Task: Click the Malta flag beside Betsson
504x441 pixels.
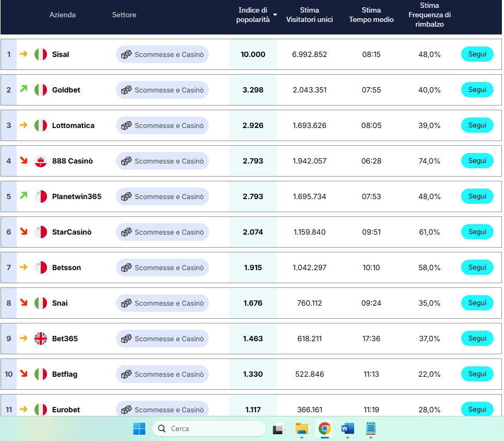Action: tap(41, 268)
